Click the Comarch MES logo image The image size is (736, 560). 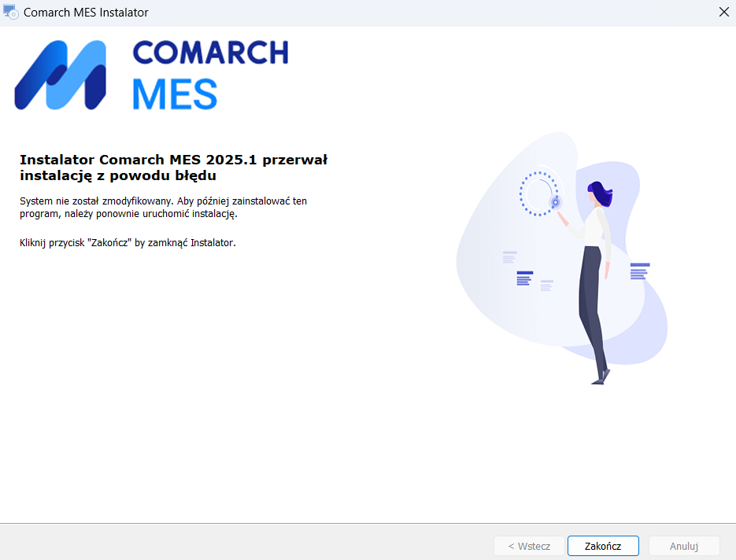pos(152,75)
